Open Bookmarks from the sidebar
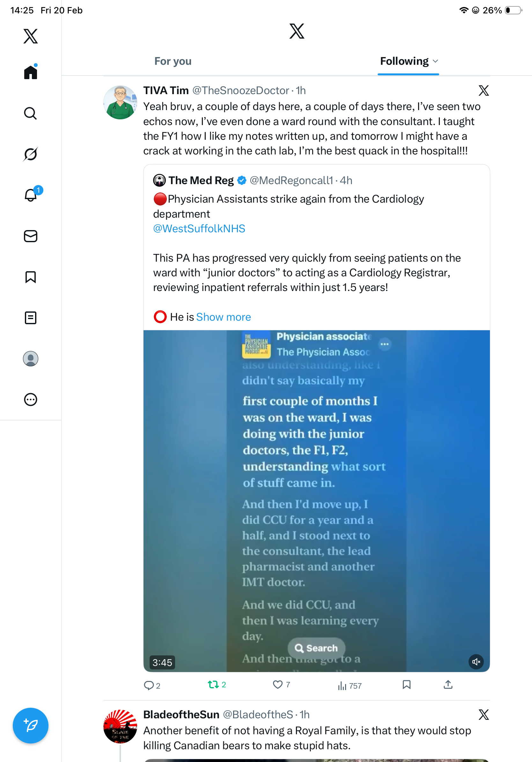532x762 pixels. click(31, 277)
